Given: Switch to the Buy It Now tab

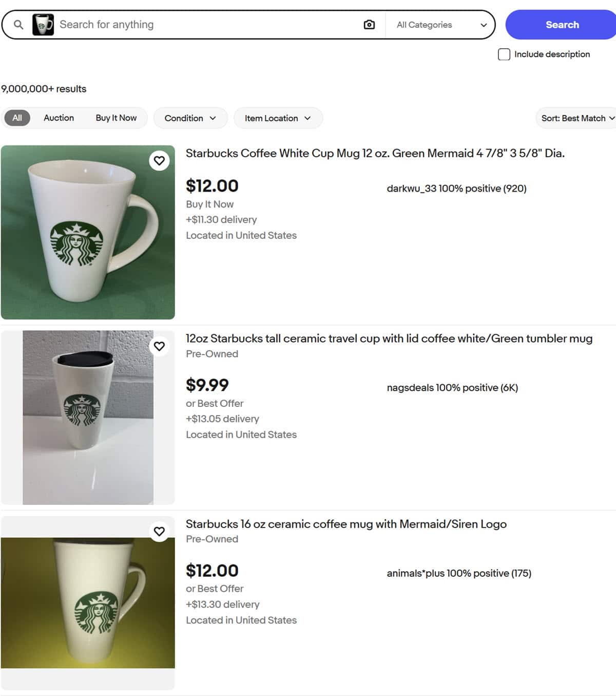Looking at the screenshot, I should (116, 118).
